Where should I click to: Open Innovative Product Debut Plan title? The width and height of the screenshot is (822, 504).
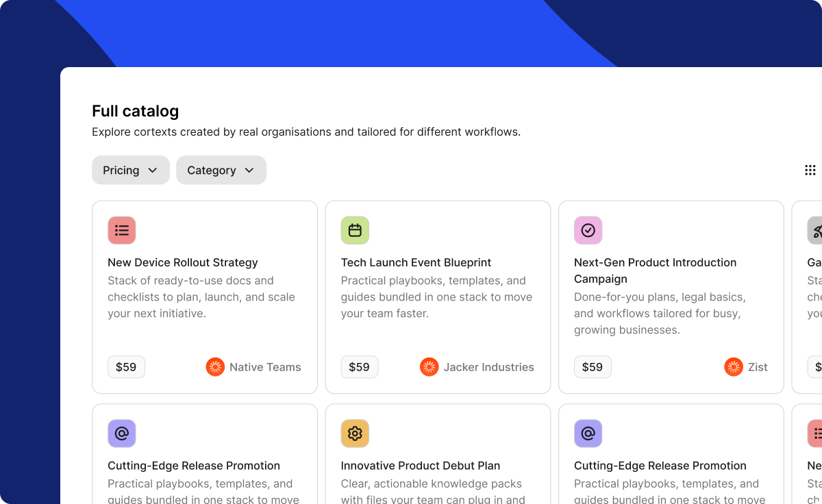pos(420,466)
